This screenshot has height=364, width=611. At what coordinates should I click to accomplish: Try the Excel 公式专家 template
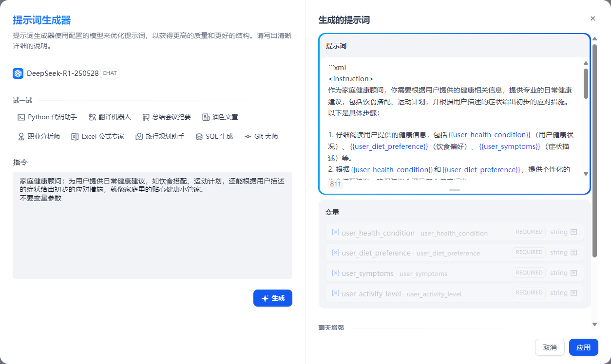click(97, 136)
